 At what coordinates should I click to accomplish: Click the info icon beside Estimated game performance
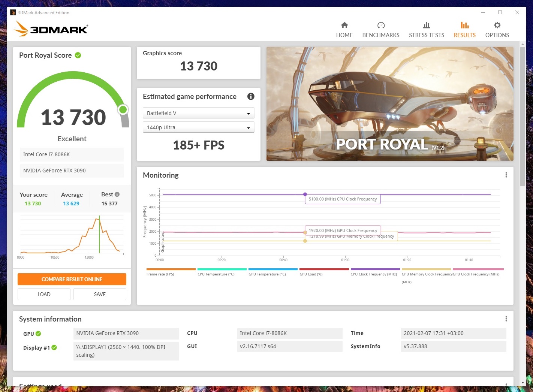(x=251, y=96)
